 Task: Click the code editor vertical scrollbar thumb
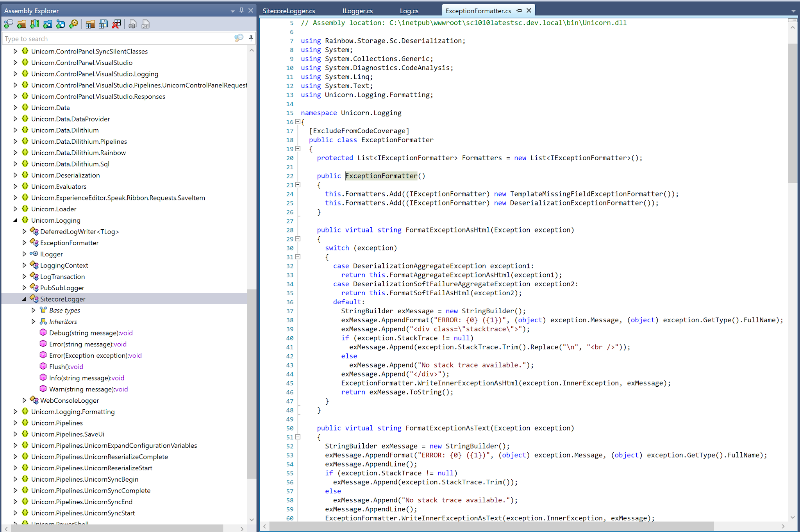tap(793, 113)
